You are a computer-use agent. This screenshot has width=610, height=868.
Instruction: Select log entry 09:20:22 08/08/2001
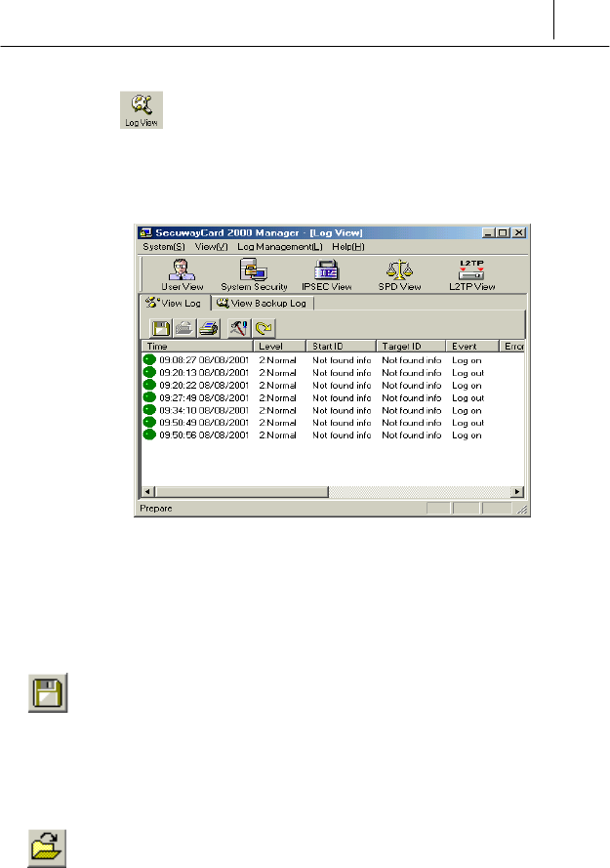pos(204,386)
